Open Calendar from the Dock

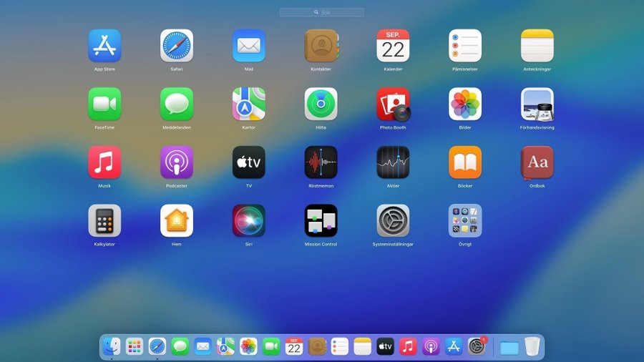[x=294, y=347]
